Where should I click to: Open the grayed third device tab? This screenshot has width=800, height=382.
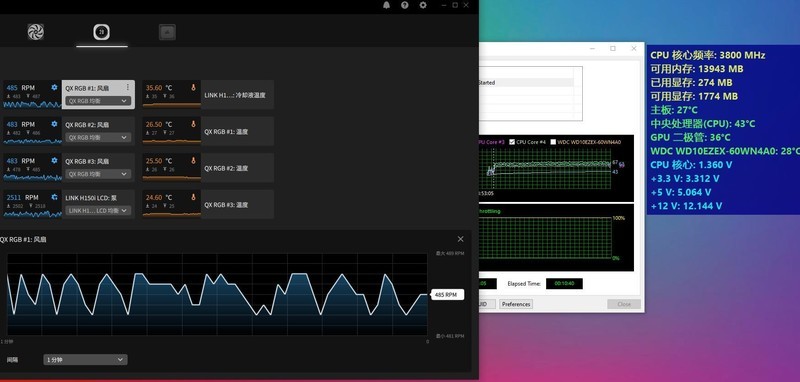(x=167, y=32)
